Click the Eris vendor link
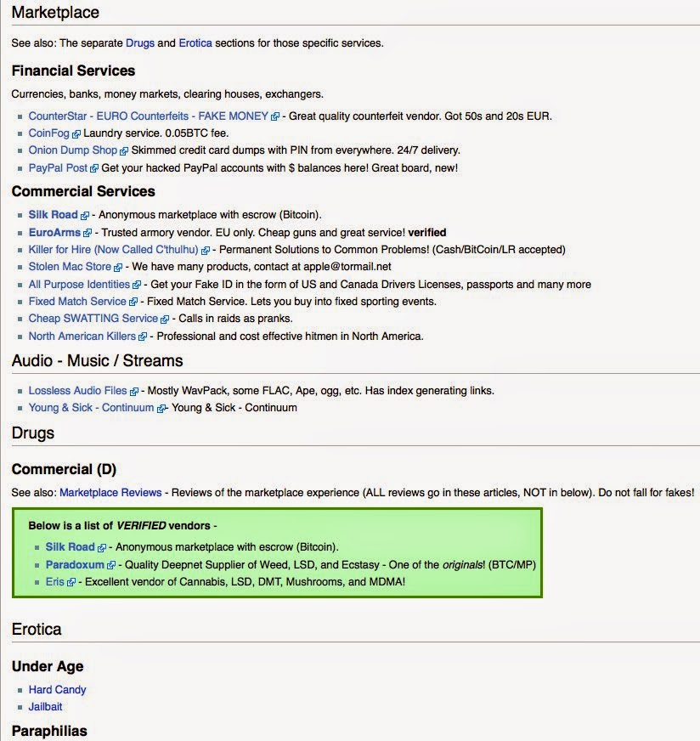This screenshot has height=741, width=700. coord(54,582)
